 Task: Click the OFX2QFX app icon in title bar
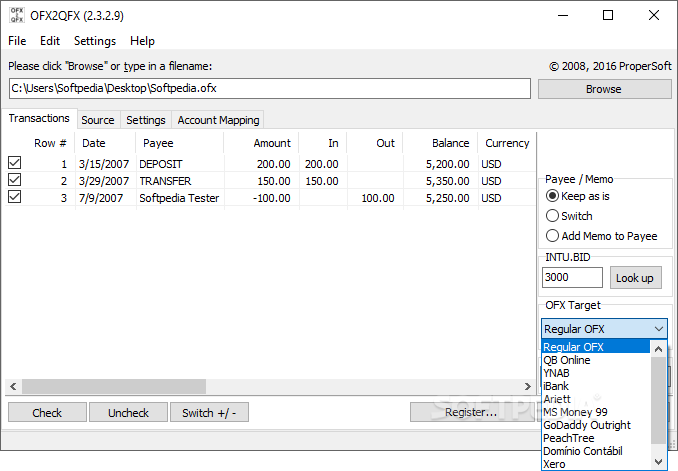pyautogui.click(x=17, y=15)
